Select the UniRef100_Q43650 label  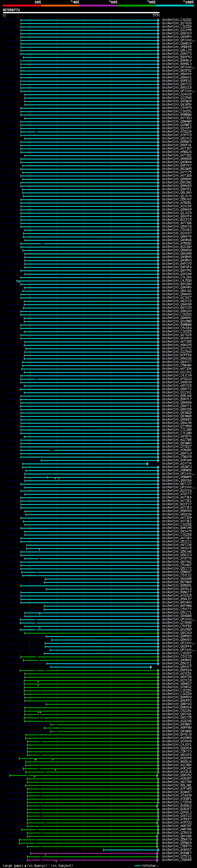(176, 104)
